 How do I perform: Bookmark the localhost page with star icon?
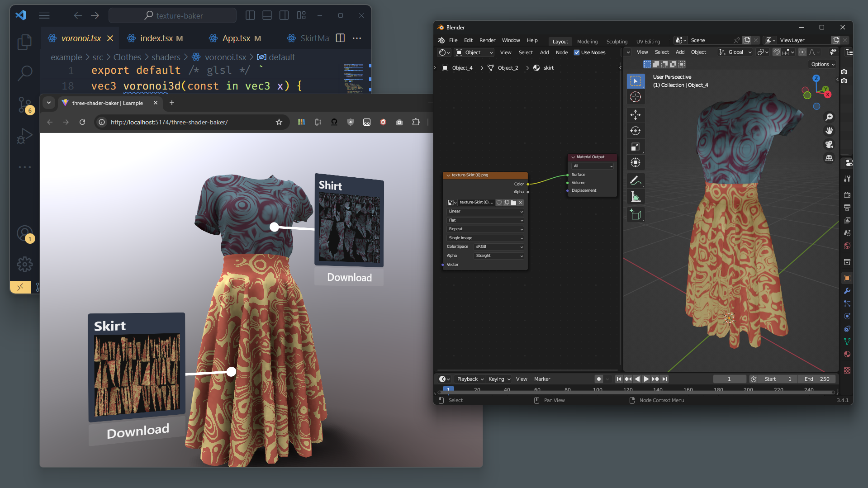click(x=279, y=122)
